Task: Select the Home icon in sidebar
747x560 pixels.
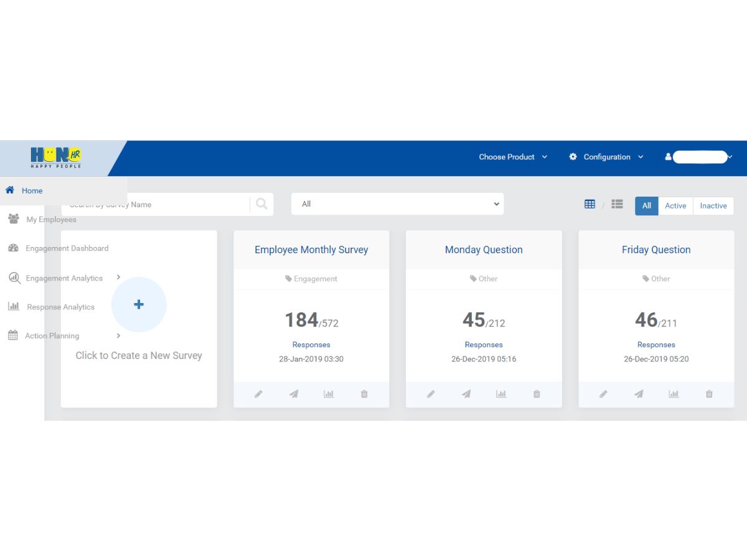Action: tap(10, 190)
